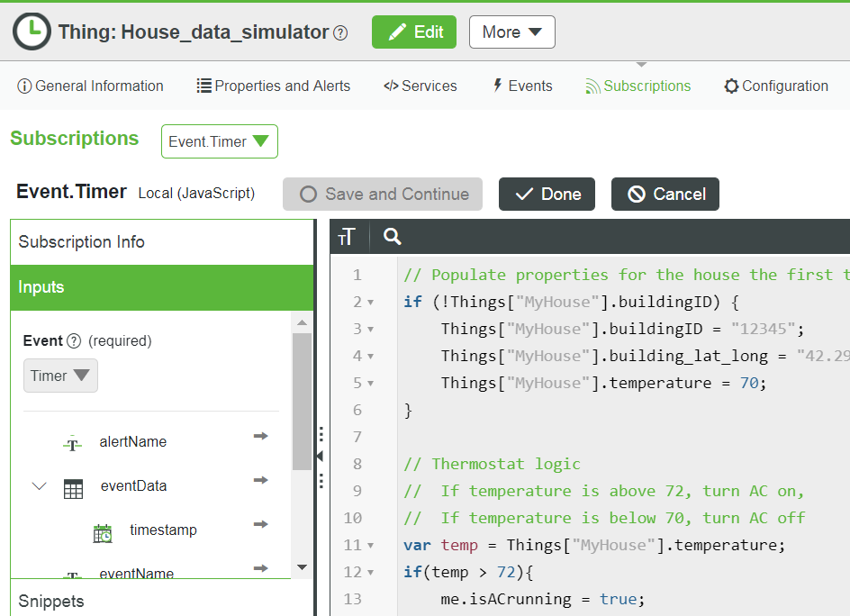Insert timestamp using its arrow icon
The image size is (850, 616).
(261, 525)
